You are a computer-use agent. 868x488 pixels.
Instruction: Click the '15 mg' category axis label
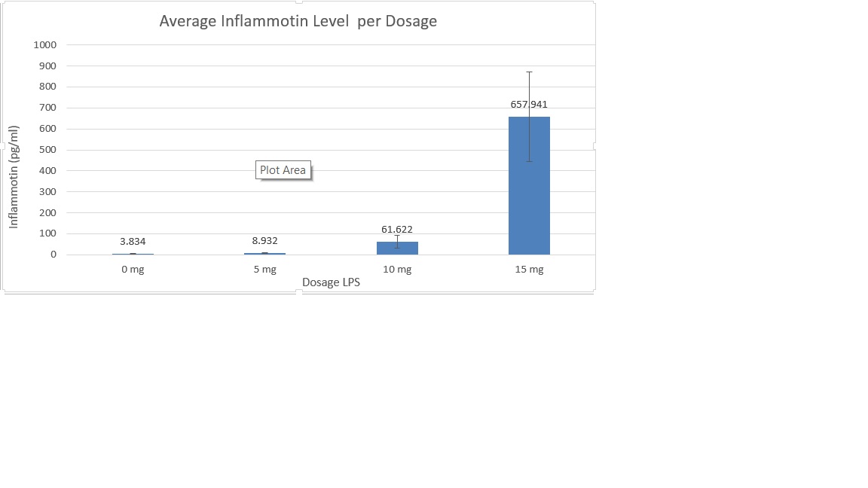click(529, 270)
